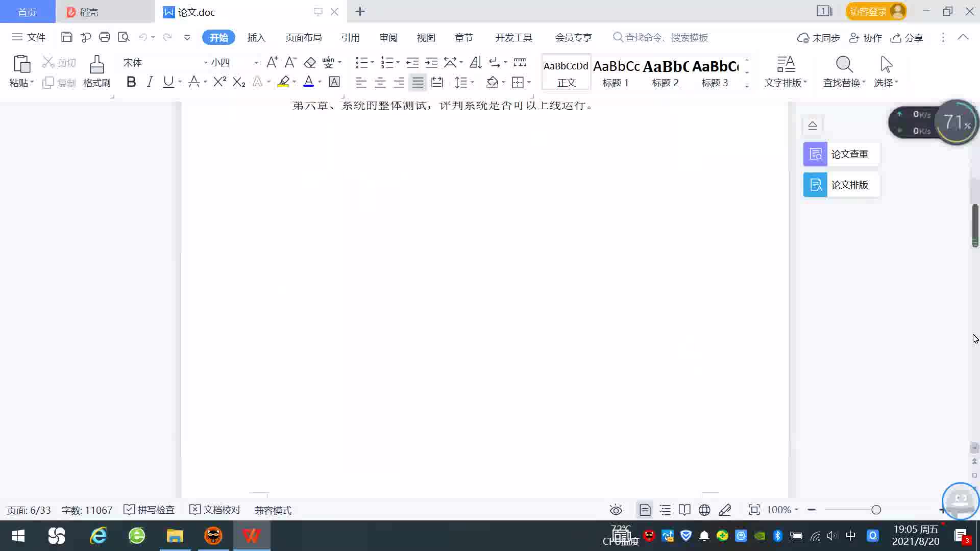Click the superscript X² icon
The image size is (980, 551).
click(219, 82)
